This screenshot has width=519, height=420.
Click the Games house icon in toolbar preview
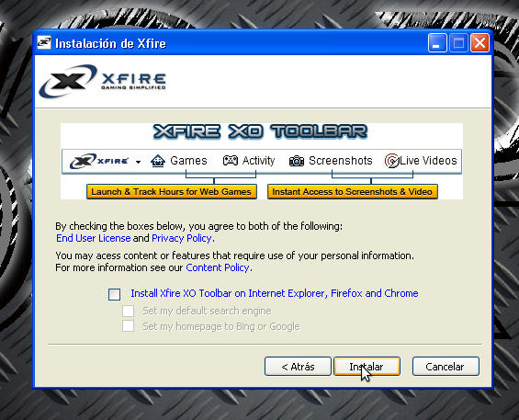158,161
